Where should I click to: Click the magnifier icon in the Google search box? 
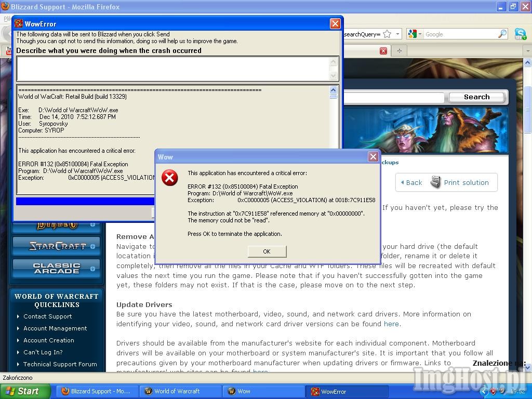[502, 34]
